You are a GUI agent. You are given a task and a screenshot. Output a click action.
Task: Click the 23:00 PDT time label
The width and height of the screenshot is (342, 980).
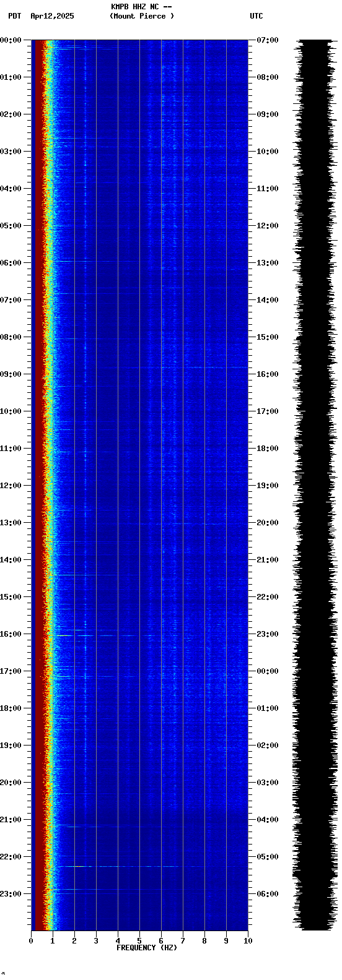(11, 894)
